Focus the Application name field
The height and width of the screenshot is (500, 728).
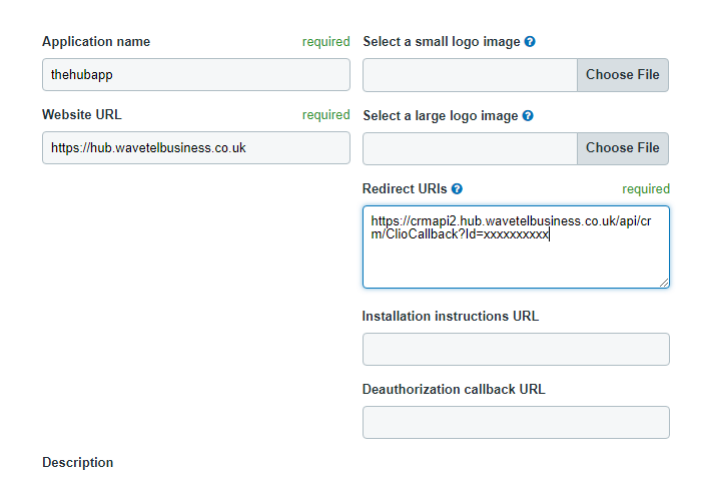(196, 75)
